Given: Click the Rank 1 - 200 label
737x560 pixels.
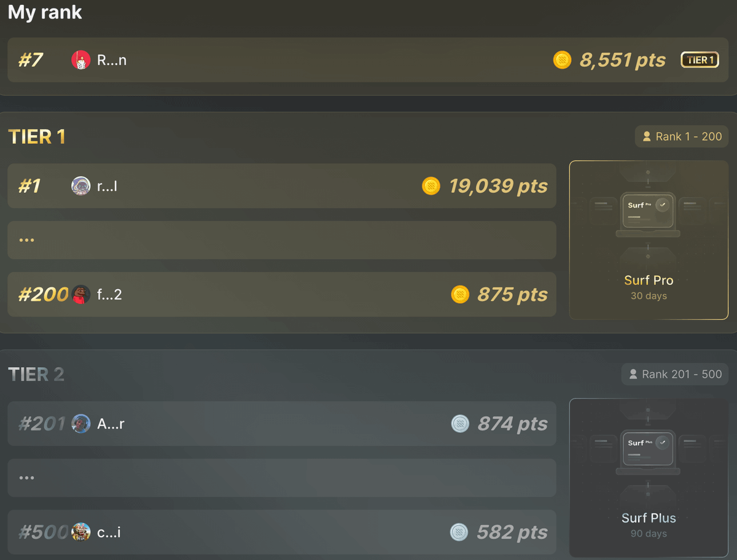Looking at the screenshot, I should coord(682,137).
